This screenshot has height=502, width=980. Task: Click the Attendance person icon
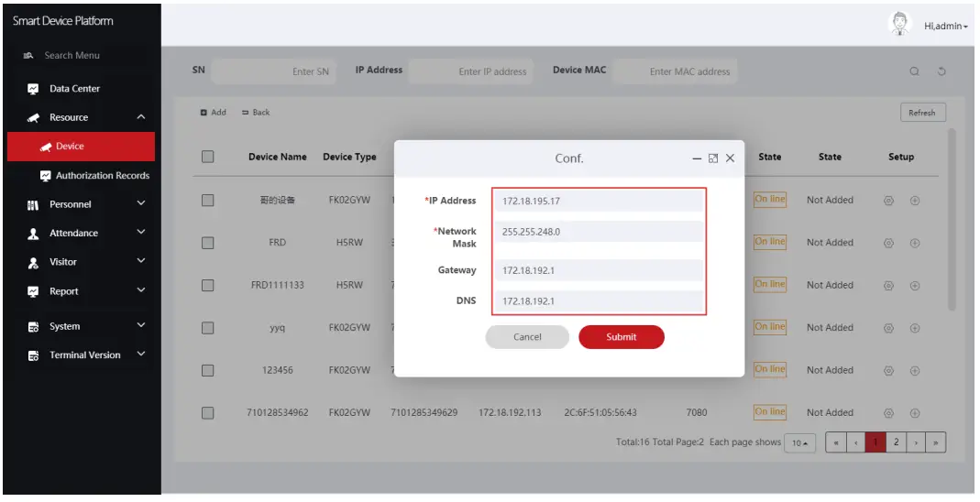coord(33,234)
